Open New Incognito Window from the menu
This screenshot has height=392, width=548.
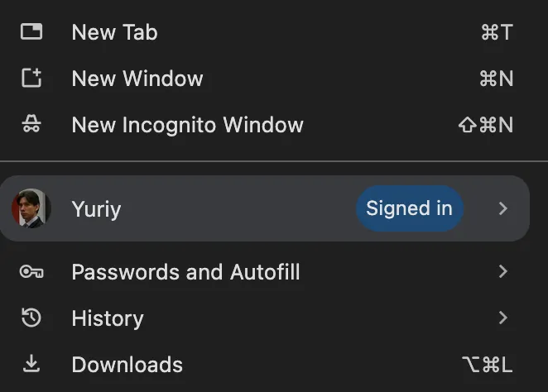[x=187, y=125]
